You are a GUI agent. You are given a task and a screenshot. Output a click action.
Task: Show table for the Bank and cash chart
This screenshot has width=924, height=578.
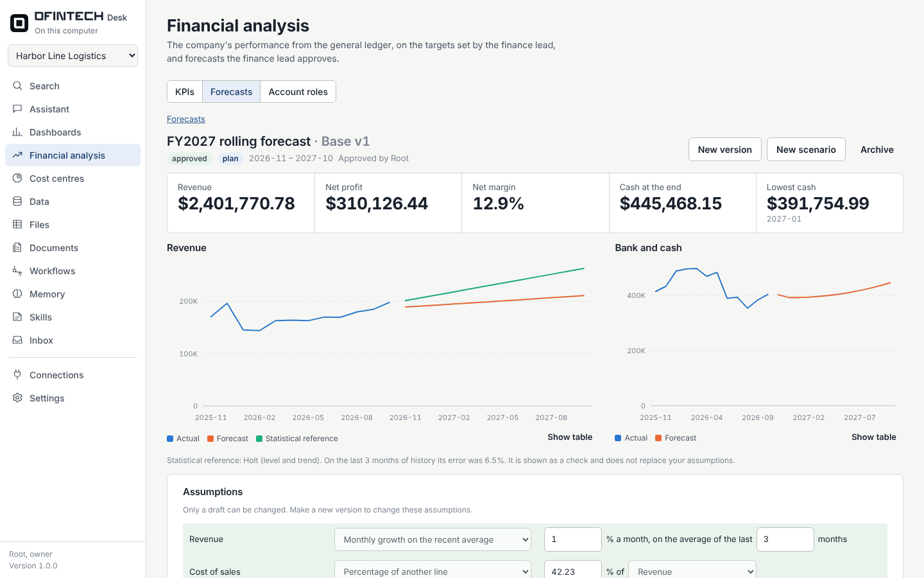874,437
